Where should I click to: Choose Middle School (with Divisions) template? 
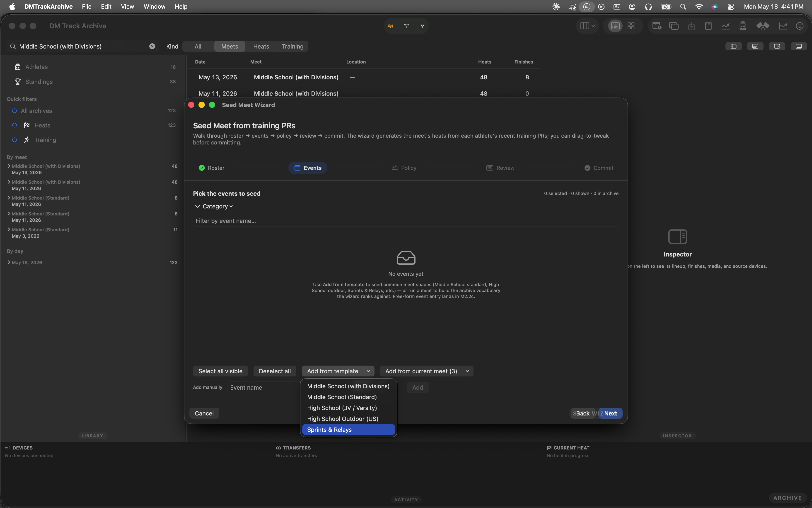tap(348, 386)
